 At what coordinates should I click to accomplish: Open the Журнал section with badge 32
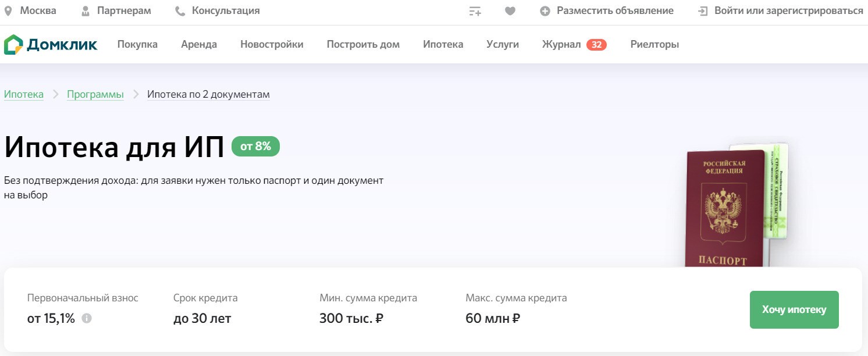click(x=563, y=44)
